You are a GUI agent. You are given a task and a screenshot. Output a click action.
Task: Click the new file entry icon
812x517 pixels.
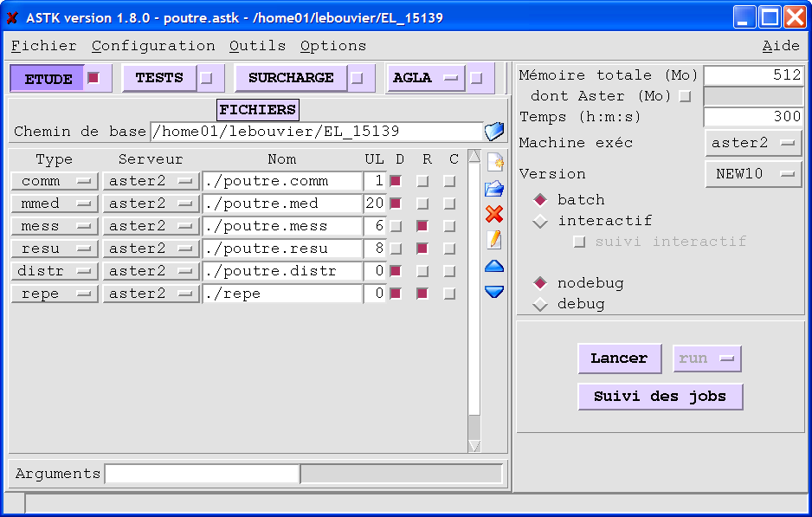click(x=494, y=162)
